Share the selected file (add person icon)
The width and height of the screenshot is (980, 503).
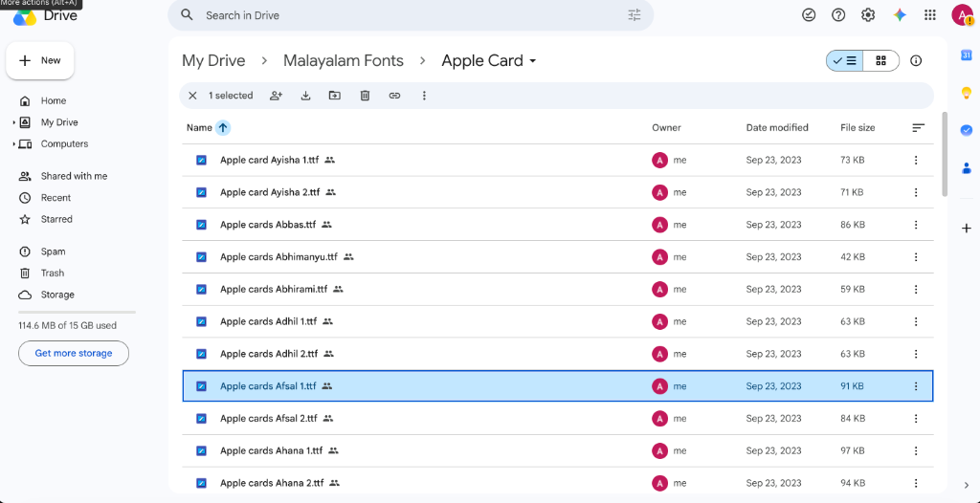(277, 96)
